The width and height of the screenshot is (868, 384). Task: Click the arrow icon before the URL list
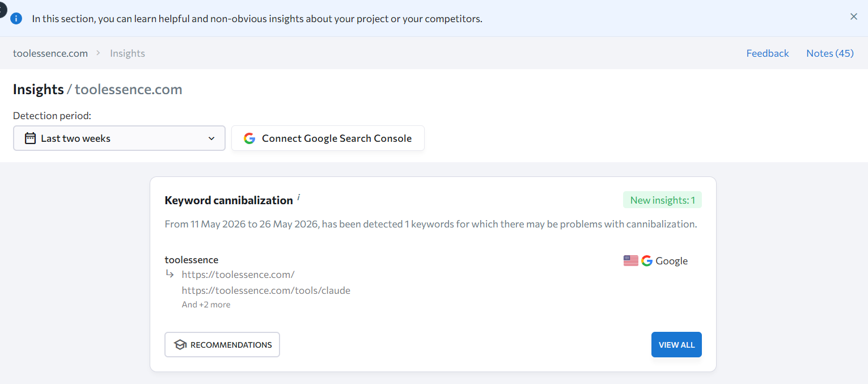[170, 274]
